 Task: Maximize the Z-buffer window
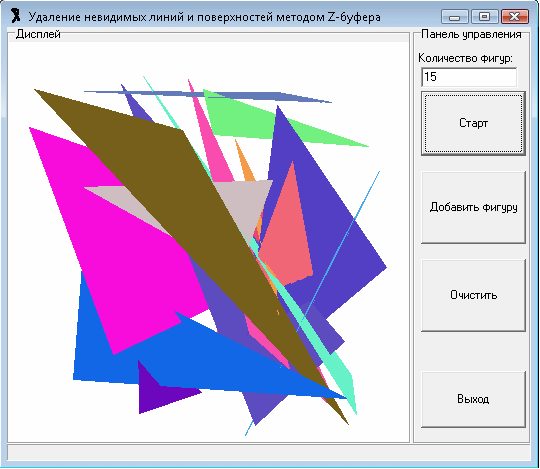coord(485,16)
